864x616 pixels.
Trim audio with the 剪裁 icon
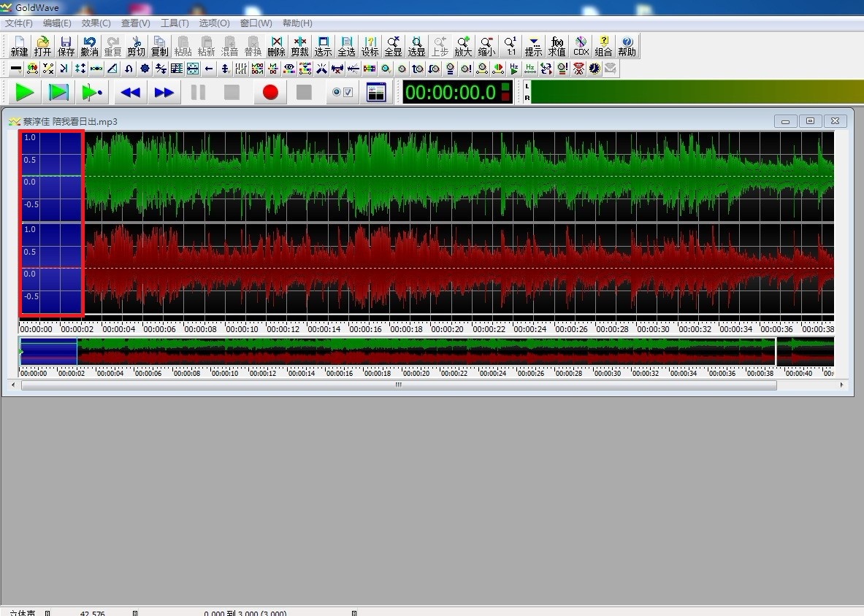pyautogui.click(x=299, y=46)
